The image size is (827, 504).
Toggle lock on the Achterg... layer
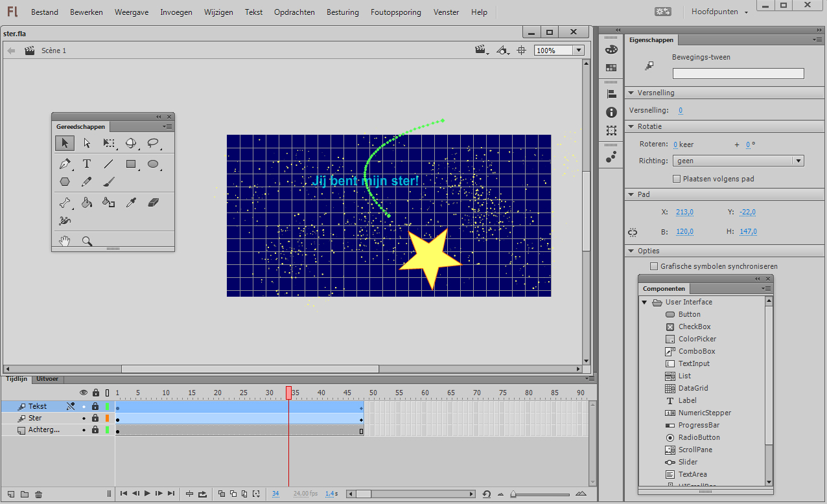pos(95,430)
